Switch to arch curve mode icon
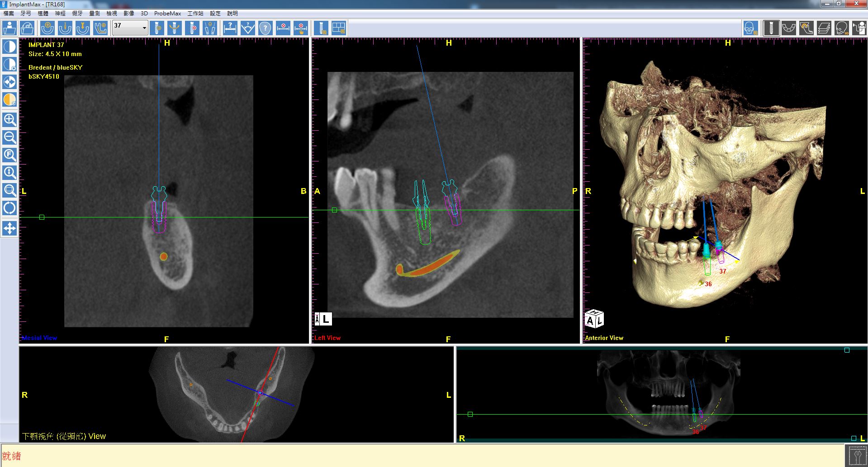The height and width of the screenshot is (467, 868). (789, 28)
